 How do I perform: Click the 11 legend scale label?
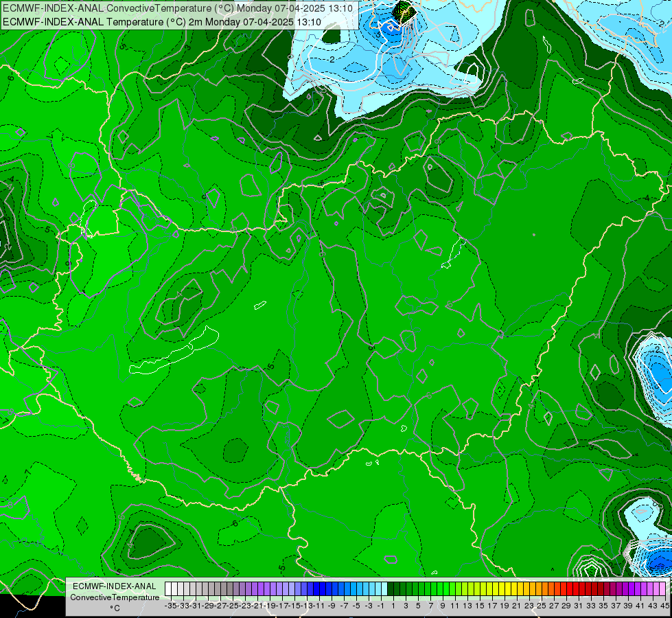[454, 606]
